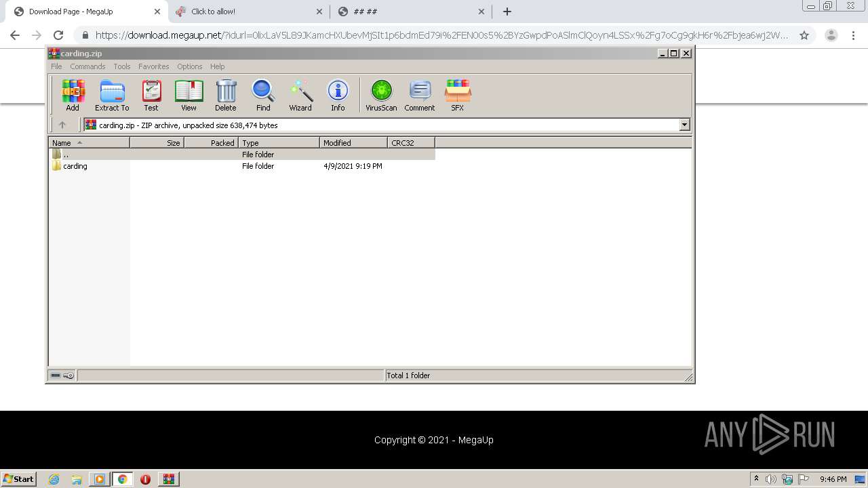Run Test on the archive
The height and width of the screenshot is (488, 868).
point(151,95)
